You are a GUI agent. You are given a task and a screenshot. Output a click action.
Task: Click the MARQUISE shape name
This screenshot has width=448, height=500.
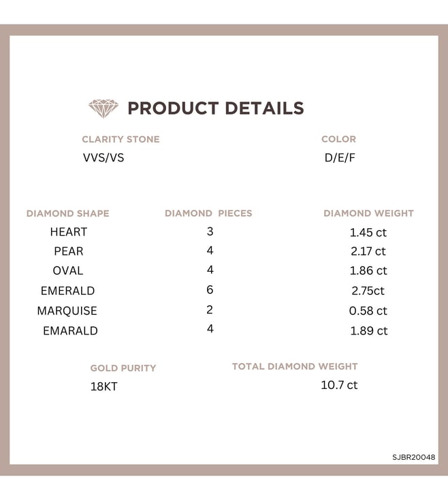tap(67, 311)
